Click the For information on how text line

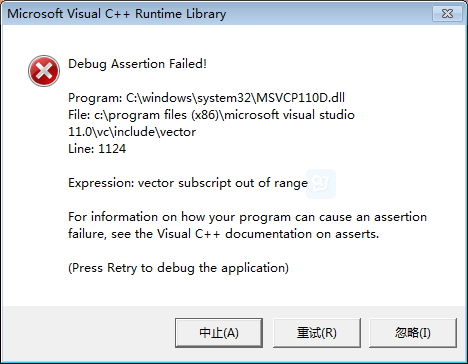coord(247,217)
